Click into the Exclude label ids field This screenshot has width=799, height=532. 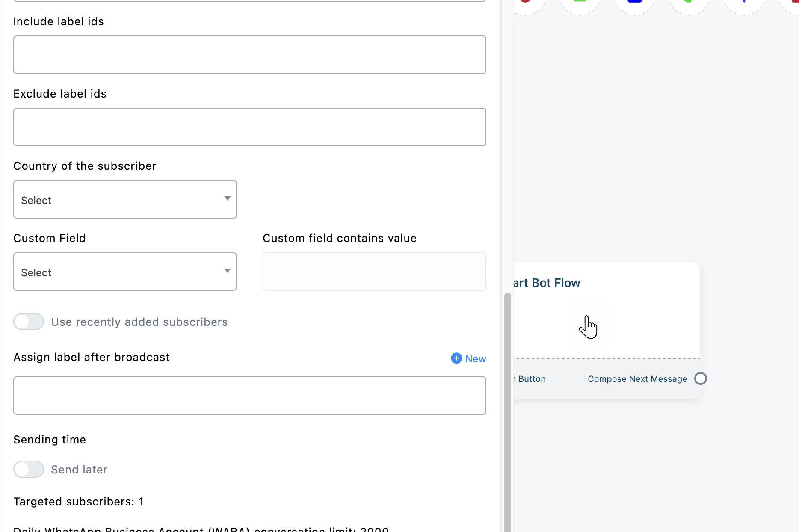click(x=250, y=127)
